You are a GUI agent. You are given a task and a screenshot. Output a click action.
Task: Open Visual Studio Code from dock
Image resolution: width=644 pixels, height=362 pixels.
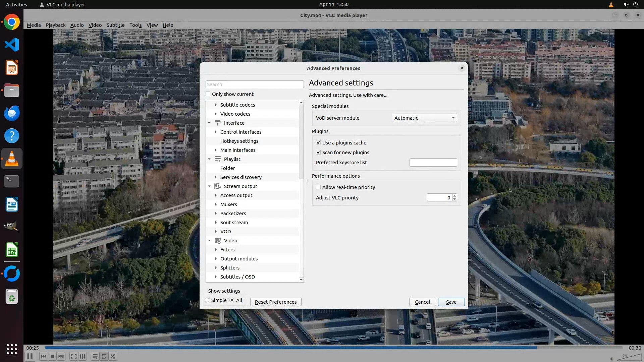[12, 45]
